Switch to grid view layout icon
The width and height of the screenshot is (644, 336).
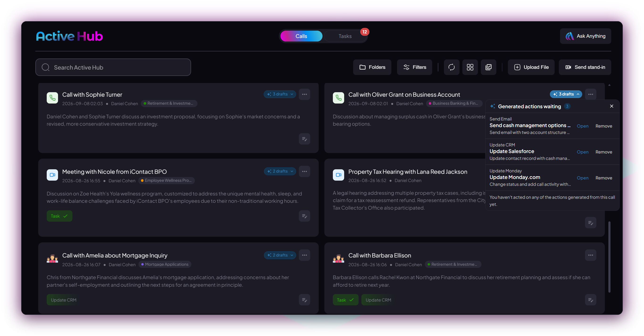pos(470,67)
